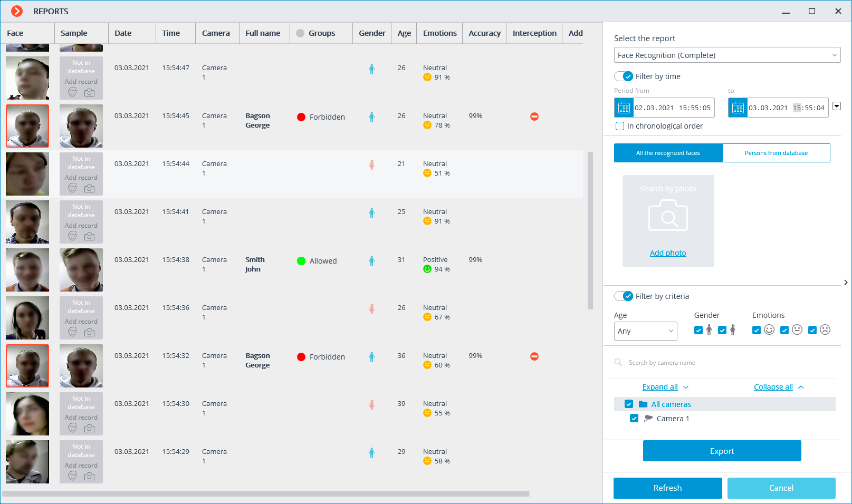Screen dimensions: 852x504
Task: Click the Groups column grey circle icon
Action: tap(300, 33)
